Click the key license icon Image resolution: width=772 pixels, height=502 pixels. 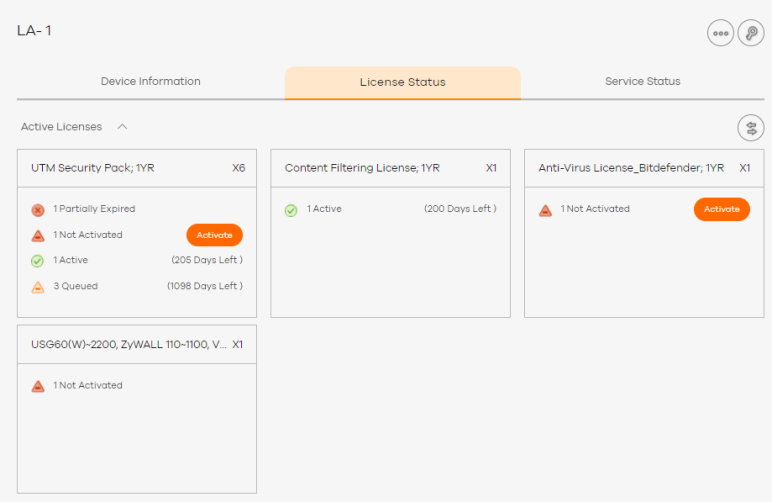click(x=751, y=33)
